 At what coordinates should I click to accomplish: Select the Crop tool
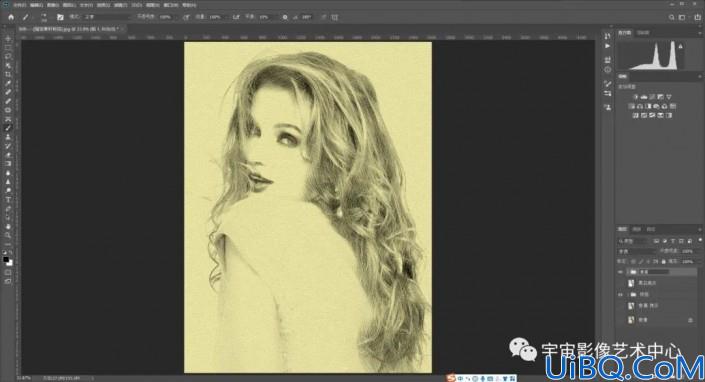tap(8, 74)
